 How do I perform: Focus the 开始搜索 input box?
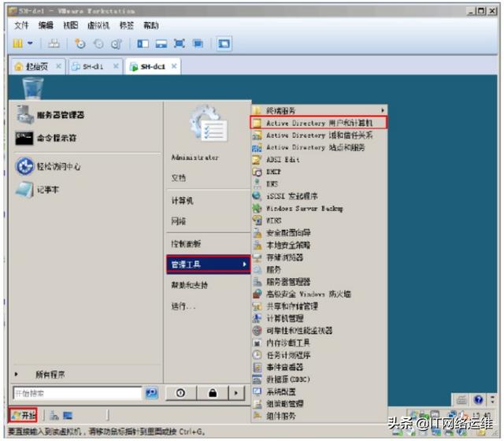77,393
